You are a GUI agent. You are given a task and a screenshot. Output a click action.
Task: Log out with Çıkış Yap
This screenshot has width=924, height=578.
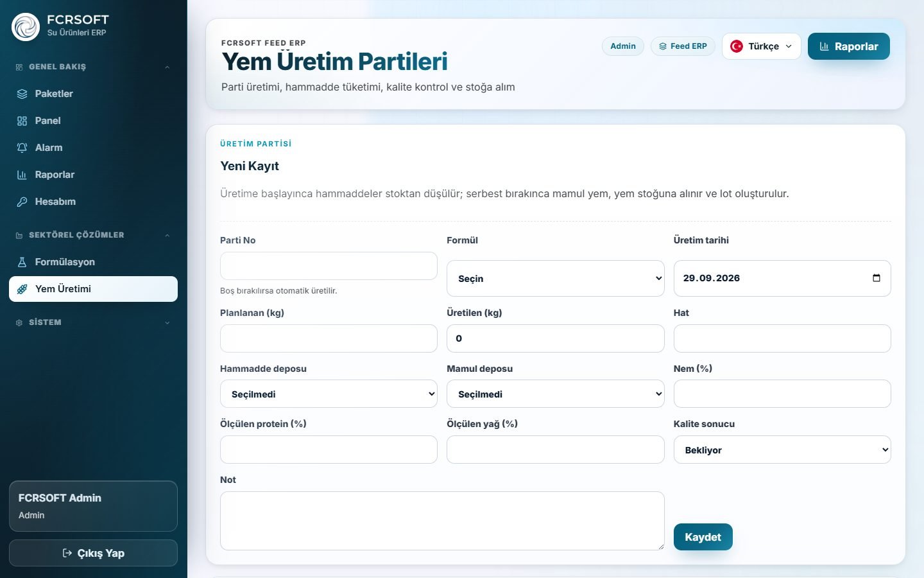coord(93,553)
